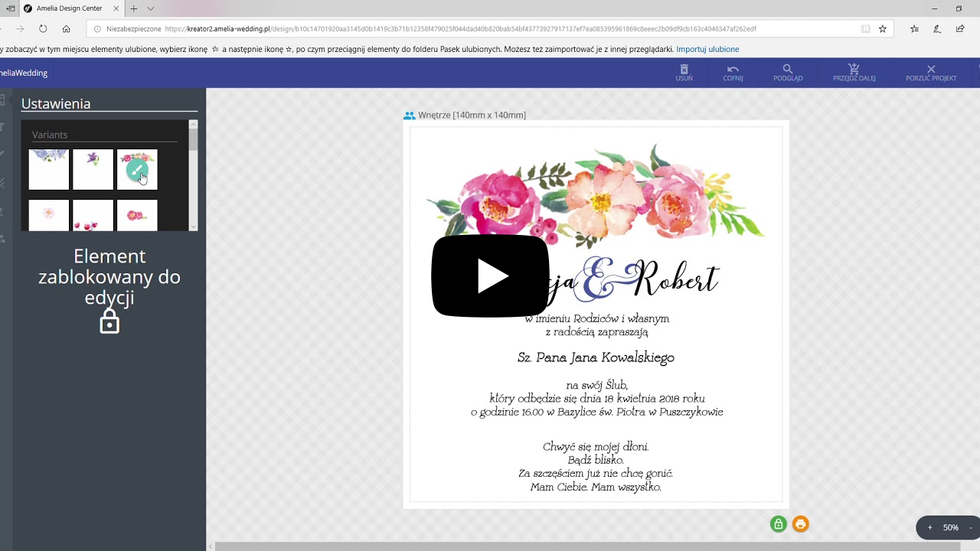Open a new browser tab
Image resolution: width=980 pixels, height=551 pixels.
[133, 8]
